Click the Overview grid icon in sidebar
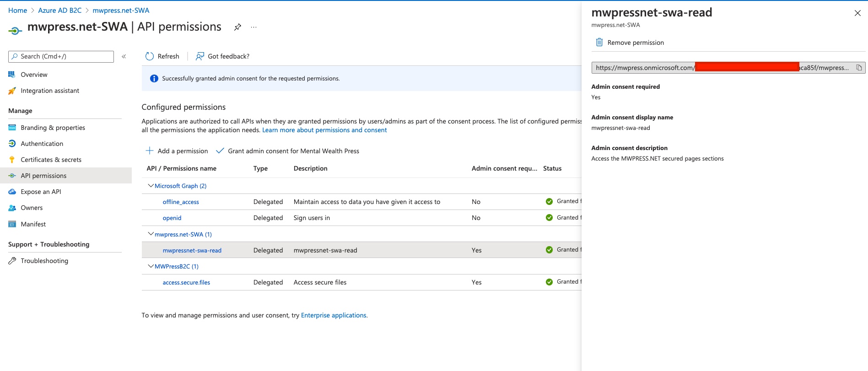This screenshot has width=868, height=371. 12,75
